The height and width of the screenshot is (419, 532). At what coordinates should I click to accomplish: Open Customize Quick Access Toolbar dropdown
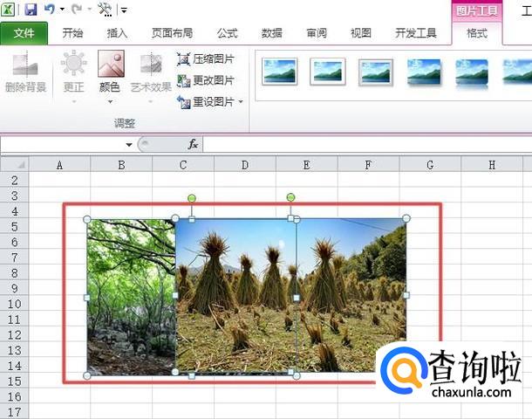pyautogui.click(x=124, y=10)
